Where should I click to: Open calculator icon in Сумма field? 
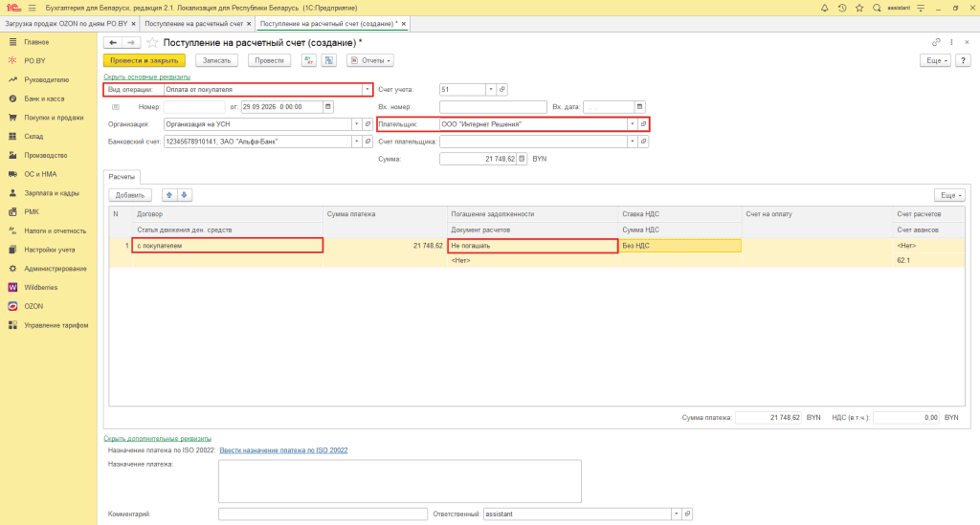(522, 159)
